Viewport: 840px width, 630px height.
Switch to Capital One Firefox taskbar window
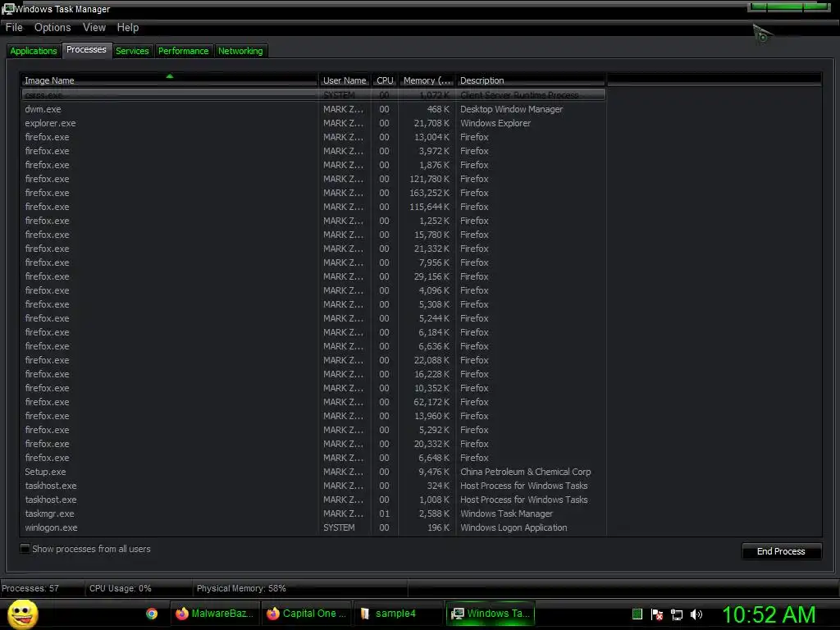[x=307, y=614]
